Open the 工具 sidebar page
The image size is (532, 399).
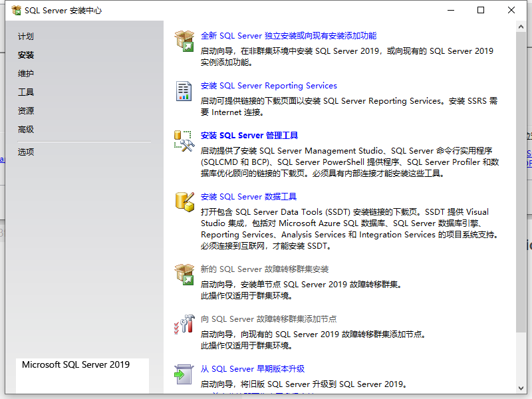pos(26,92)
